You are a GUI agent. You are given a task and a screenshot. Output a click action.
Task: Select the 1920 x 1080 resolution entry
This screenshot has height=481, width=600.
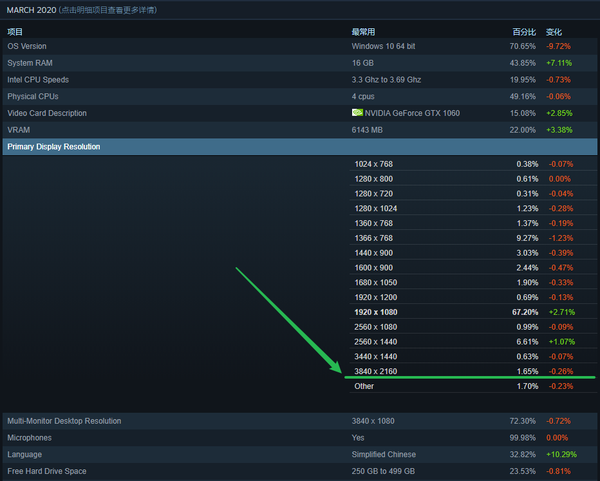pos(378,313)
